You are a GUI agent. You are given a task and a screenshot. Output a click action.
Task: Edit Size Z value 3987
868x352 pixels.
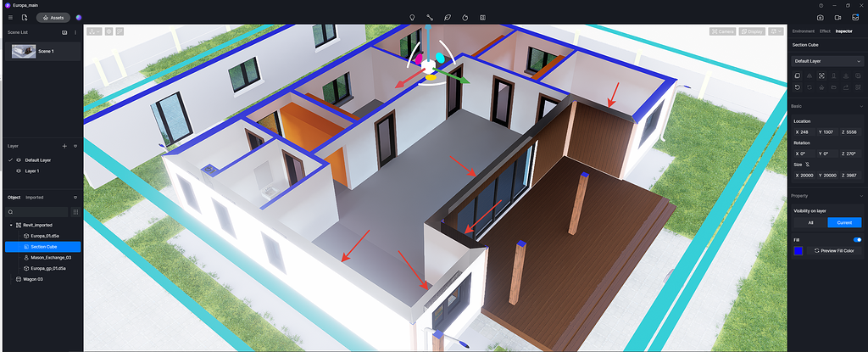coord(851,176)
